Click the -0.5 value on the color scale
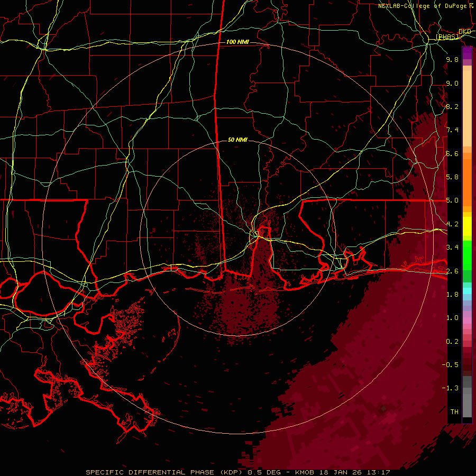The height and width of the screenshot is (476, 476). (x=450, y=365)
